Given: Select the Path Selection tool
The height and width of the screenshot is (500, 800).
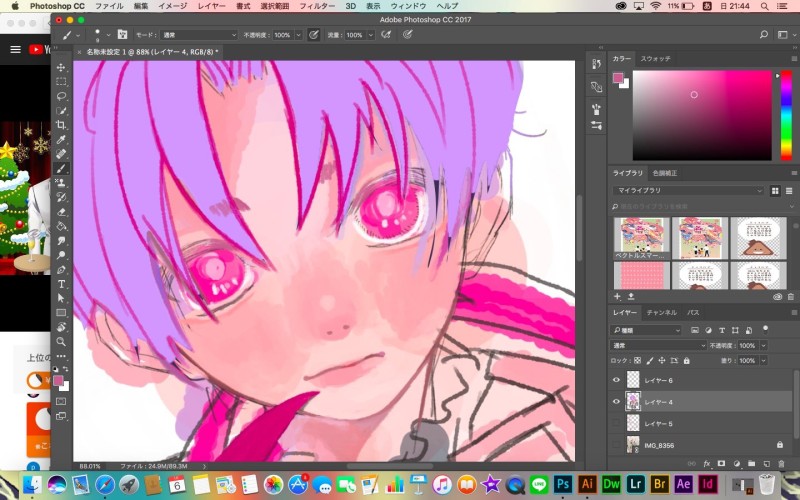Looking at the screenshot, I should 61,298.
